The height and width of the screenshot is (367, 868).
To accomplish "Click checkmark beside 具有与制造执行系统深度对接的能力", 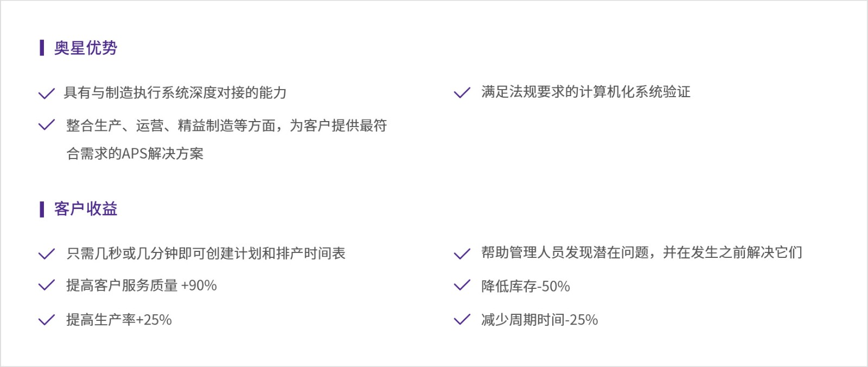I will click(47, 93).
